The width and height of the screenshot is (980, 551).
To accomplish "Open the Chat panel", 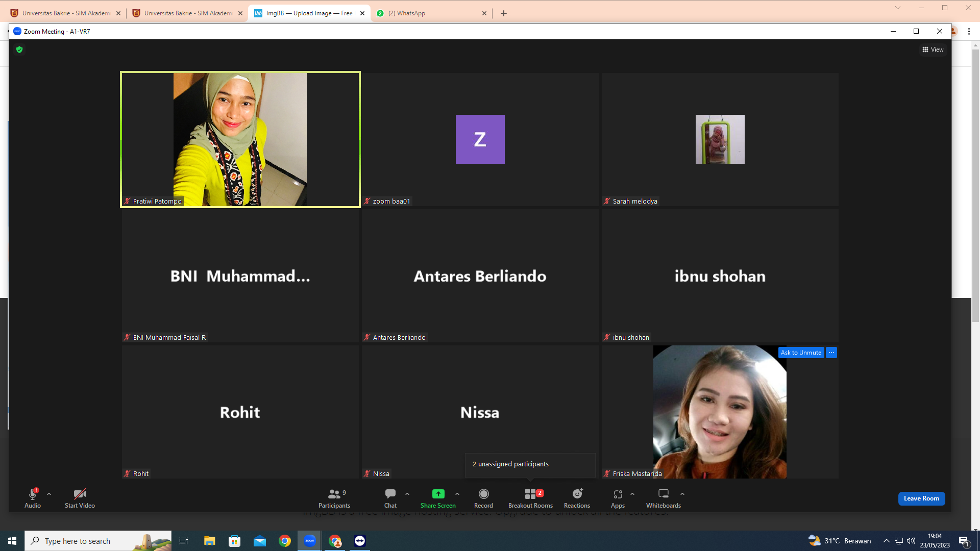I will click(x=390, y=497).
